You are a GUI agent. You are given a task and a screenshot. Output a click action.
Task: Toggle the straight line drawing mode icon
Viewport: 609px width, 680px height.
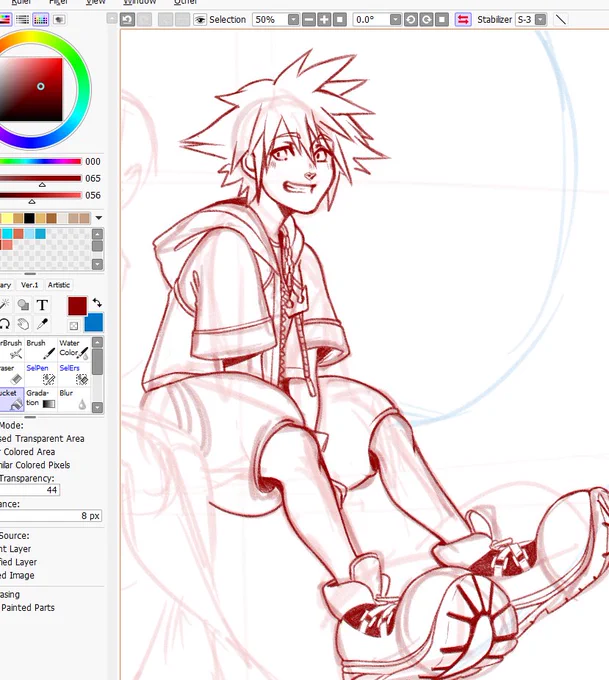pos(561,20)
